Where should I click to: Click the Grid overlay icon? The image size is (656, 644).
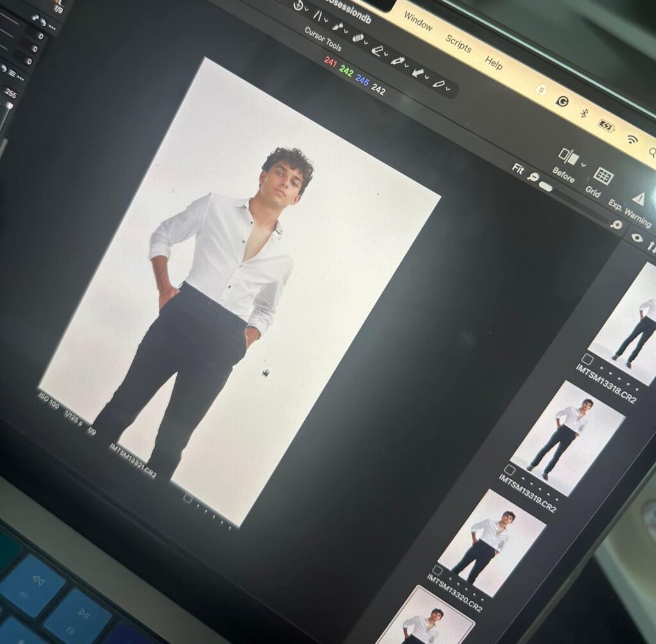(x=603, y=176)
